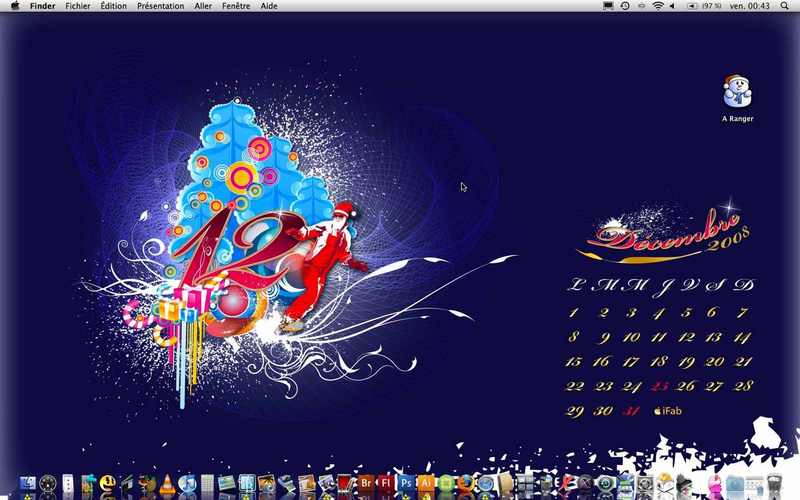This screenshot has width=800, height=500.
Task: Open Adobe Bridge from the Dock
Action: click(x=366, y=483)
